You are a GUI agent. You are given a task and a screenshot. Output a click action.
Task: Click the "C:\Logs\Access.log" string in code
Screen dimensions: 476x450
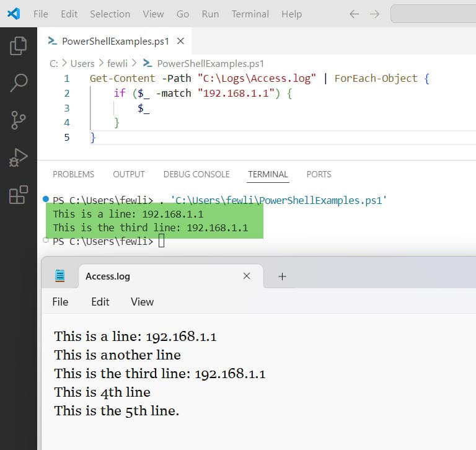257,78
